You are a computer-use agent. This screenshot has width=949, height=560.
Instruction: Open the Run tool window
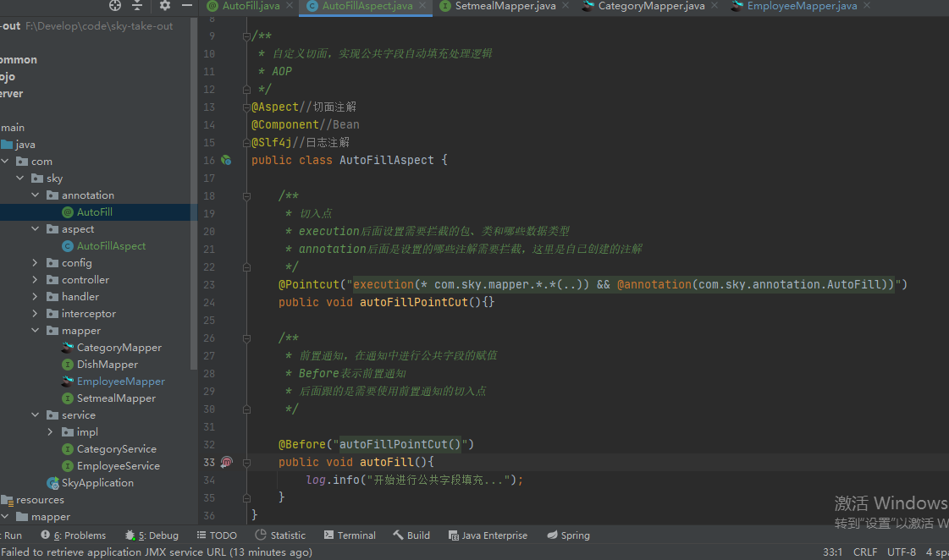12,535
